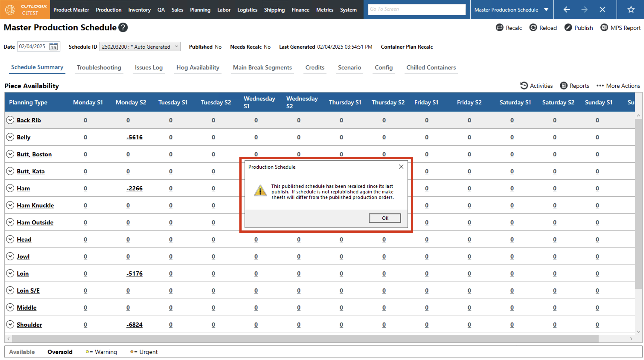Open the Schedule ID dropdown

point(140,47)
